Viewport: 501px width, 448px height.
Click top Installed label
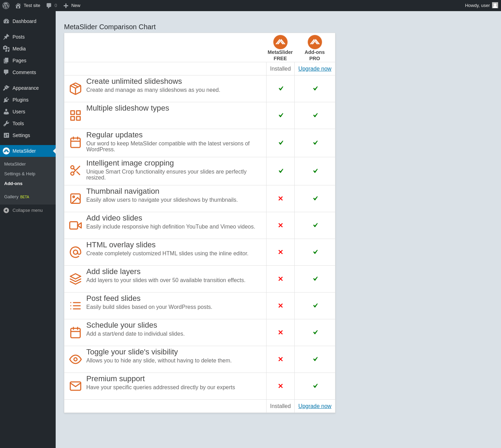tap(280, 69)
